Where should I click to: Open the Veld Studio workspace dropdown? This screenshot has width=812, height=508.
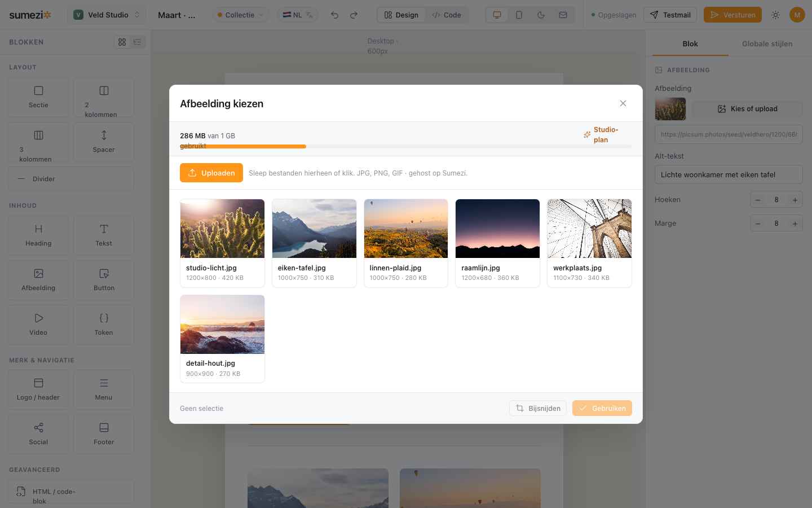click(107, 15)
